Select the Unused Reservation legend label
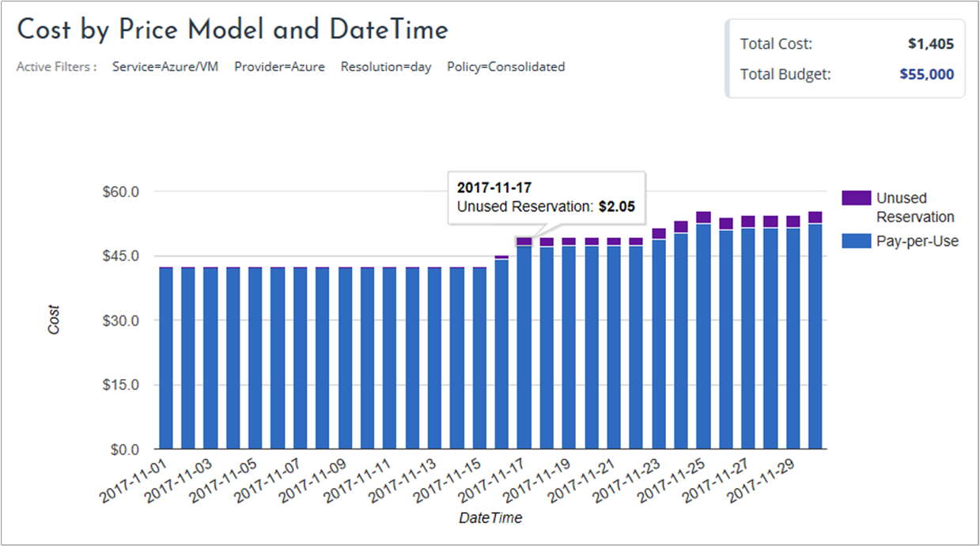This screenshot has width=980, height=546. [x=915, y=207]
